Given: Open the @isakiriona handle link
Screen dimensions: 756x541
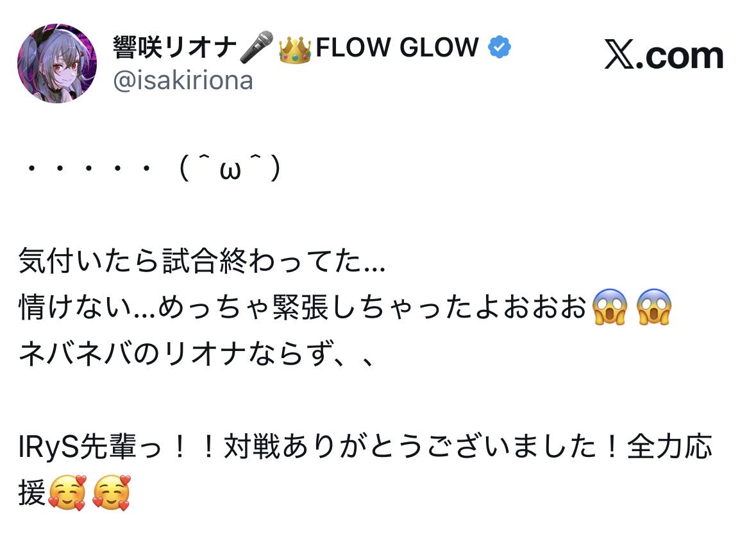Looking at the screenshot, I should tap(183, 81).
